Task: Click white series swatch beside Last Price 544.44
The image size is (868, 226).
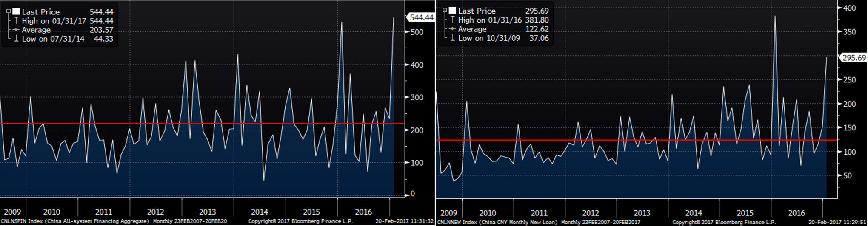Action: click(16, 11)
